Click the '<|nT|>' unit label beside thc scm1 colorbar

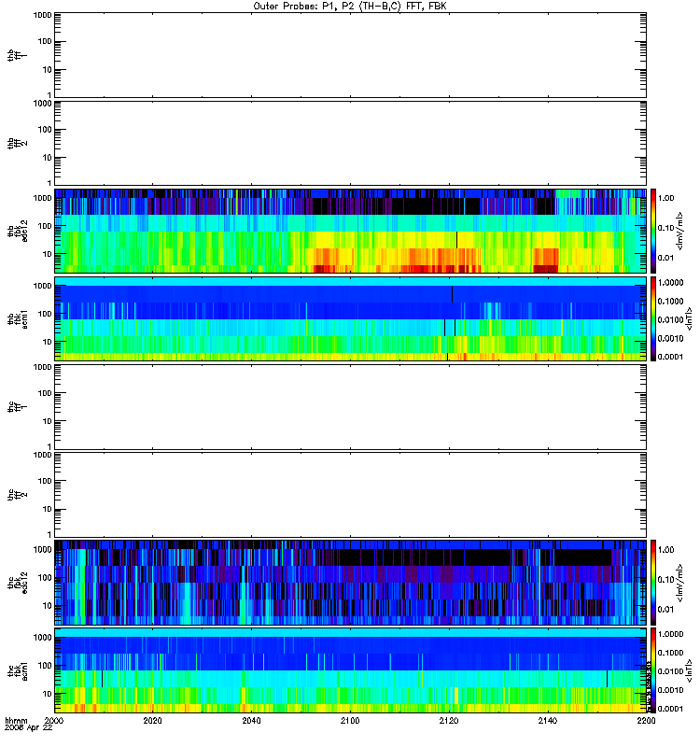click(x=689, y=670)
